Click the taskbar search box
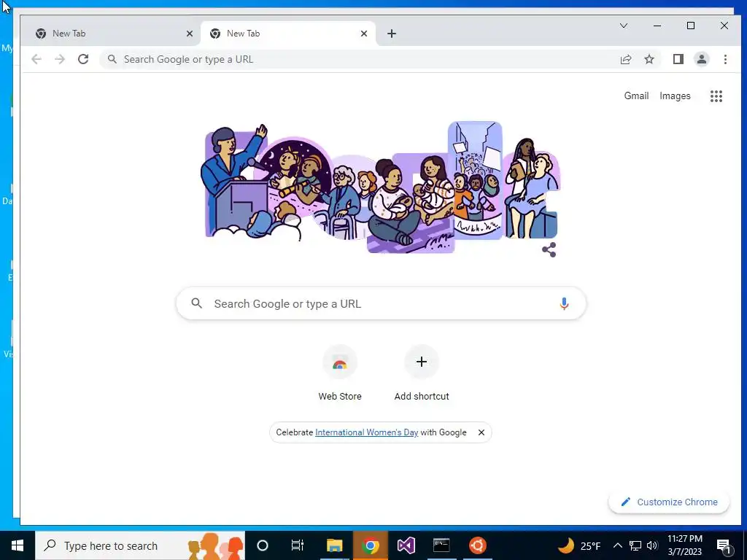 click(x=140, y=545)
